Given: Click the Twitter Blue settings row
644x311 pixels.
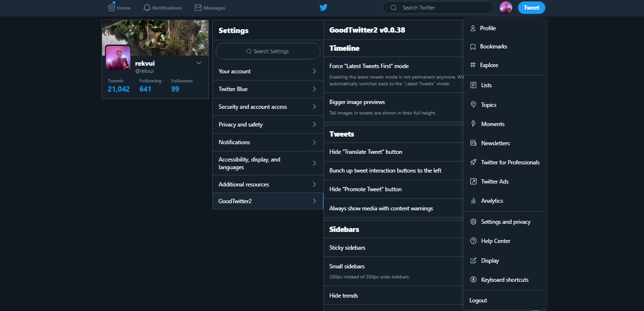Looking at the screenshot, I should pyautogui.click(x=268, y=89).
